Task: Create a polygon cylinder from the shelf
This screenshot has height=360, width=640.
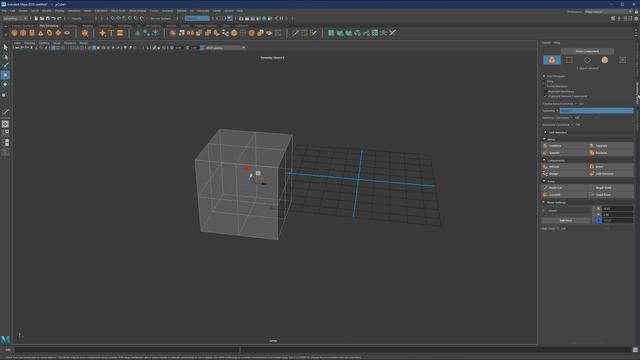Action: coord(32,33)
